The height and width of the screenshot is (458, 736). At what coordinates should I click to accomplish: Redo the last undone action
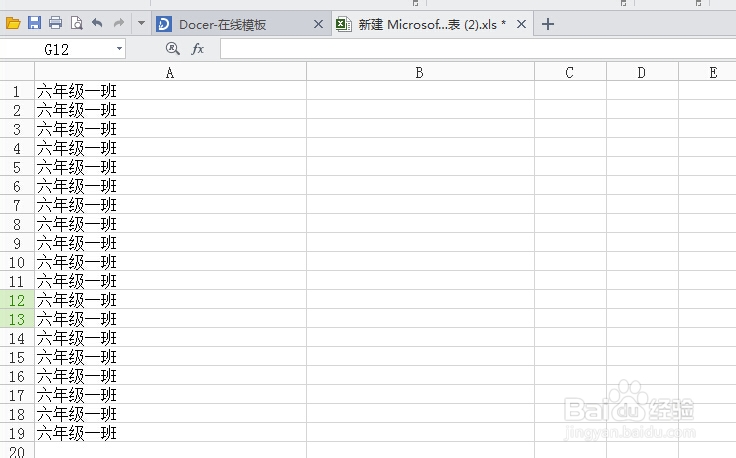[x=119, y=23]
